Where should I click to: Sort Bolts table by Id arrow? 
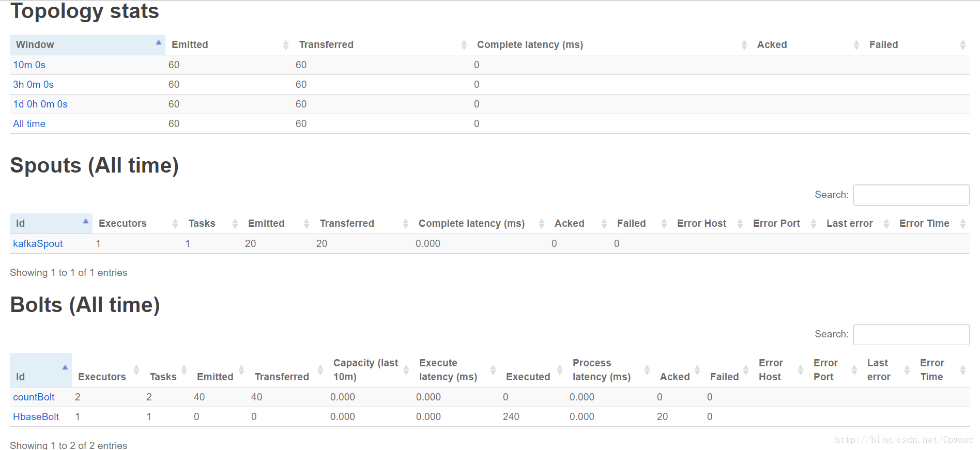click(65, 367)
